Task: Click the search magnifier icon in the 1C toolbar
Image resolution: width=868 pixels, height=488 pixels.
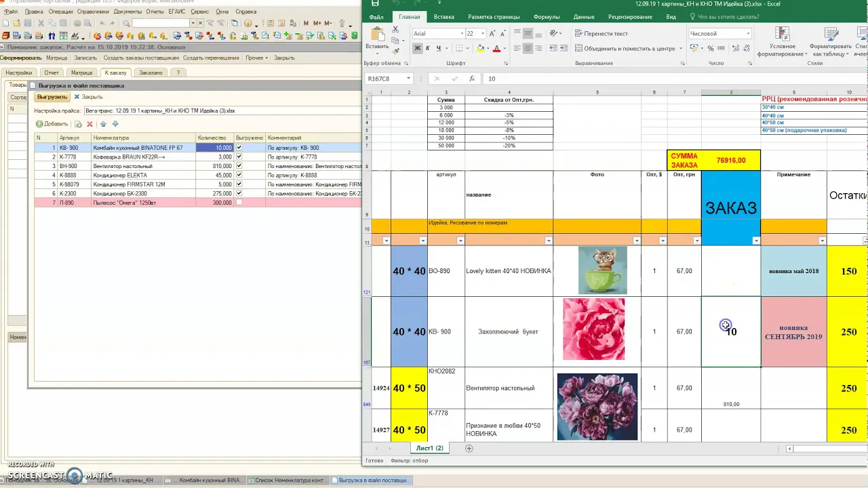Action: [x=126, y=23]
